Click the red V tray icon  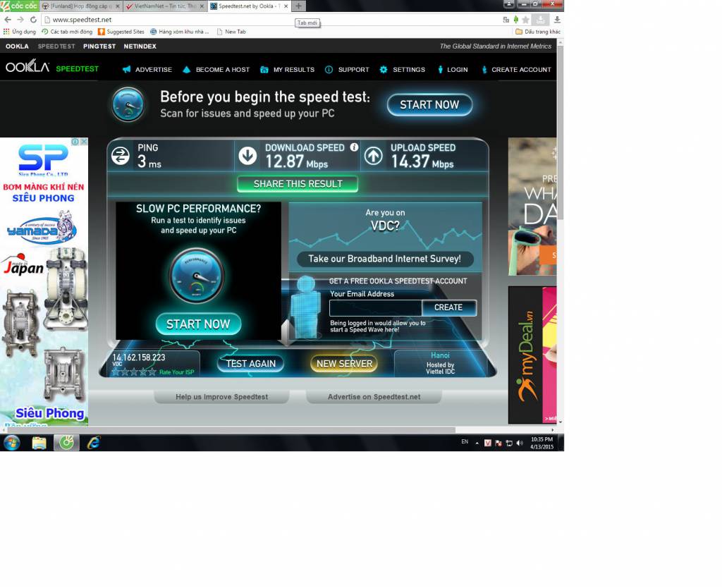(488, 443)
